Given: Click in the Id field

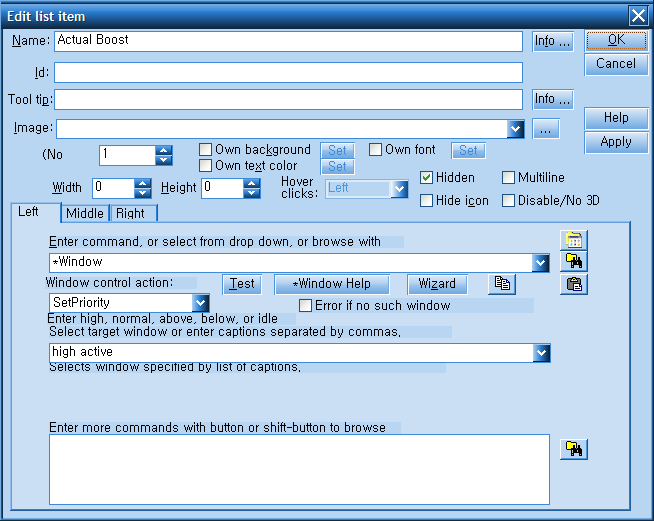Looking at the screenshot, I should click(x=289, y=73).
